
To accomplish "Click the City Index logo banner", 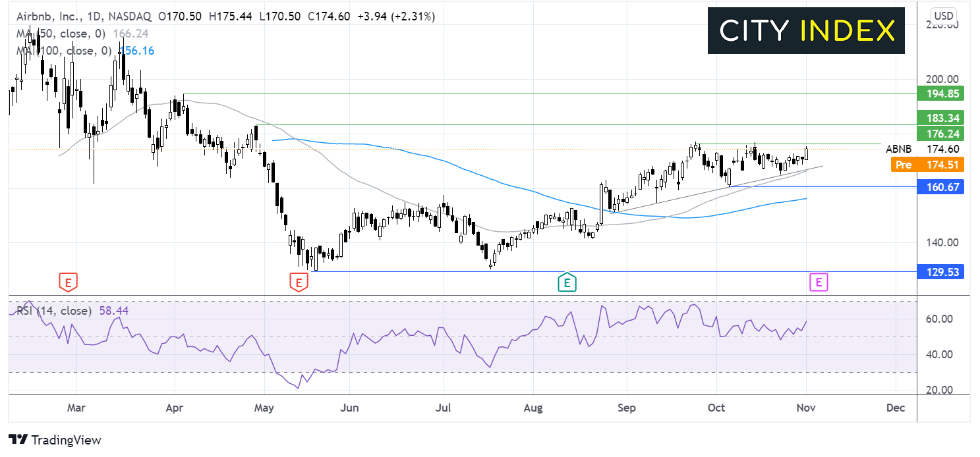I will (806, 31).
